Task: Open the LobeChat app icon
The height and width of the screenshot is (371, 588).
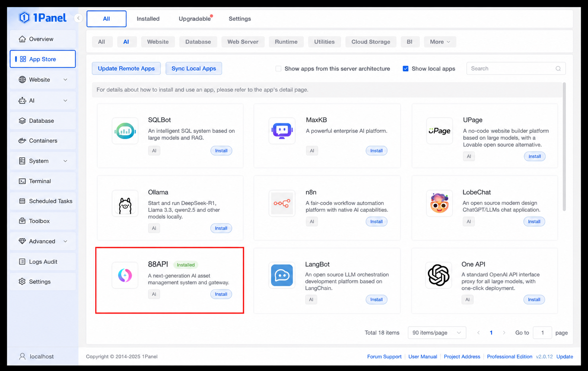Action: pyautogui.click(x=439, y=203)
